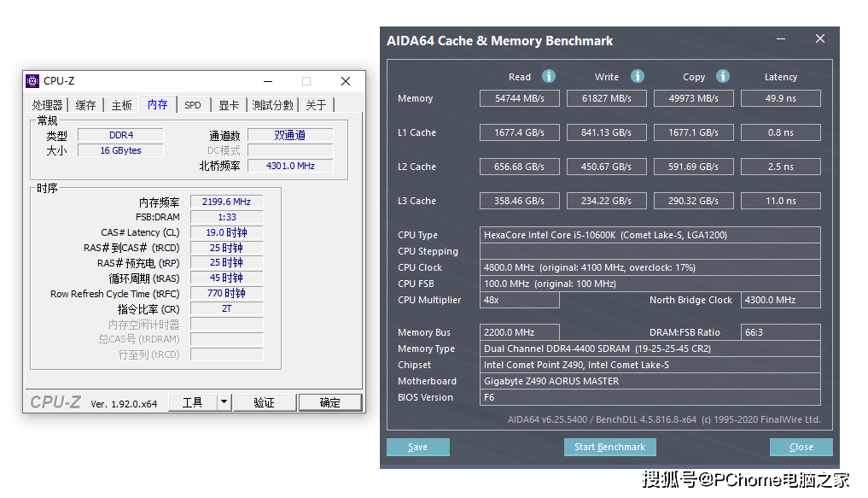Click L1 Cache read value 1677.4 GB/s

click(519, 132)
